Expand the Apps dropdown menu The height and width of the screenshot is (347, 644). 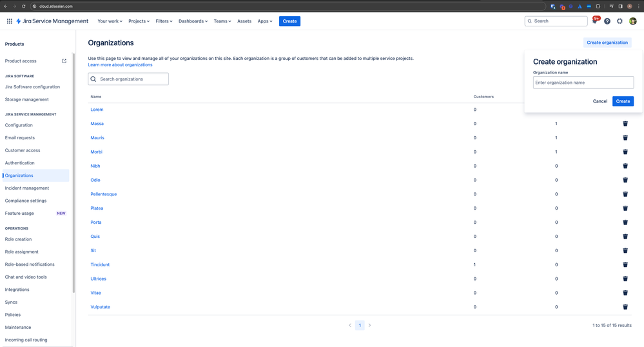pyautogui.click(x=265, y=21)
